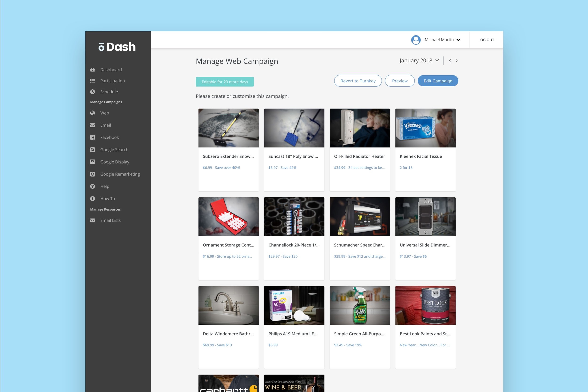This screenshot has width=588, height=392.
Task: Click the Facebook icon in sidebar
Action: (92, 137)
